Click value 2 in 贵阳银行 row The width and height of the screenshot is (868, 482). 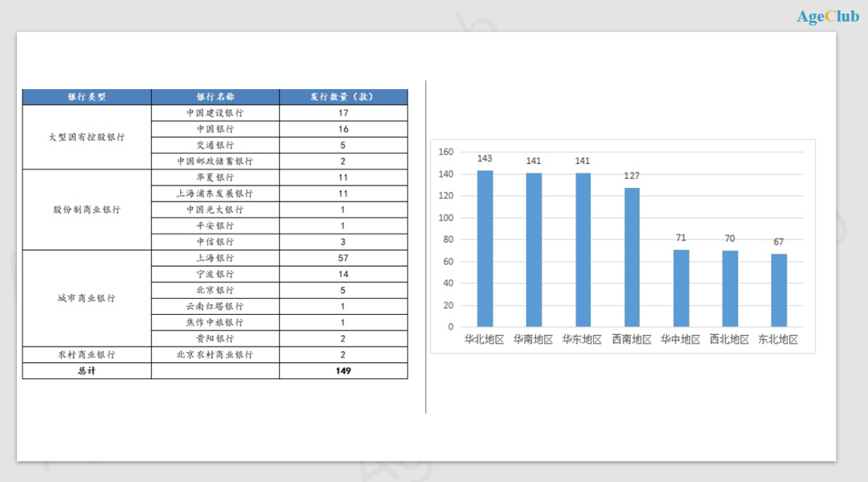(342, 338)
